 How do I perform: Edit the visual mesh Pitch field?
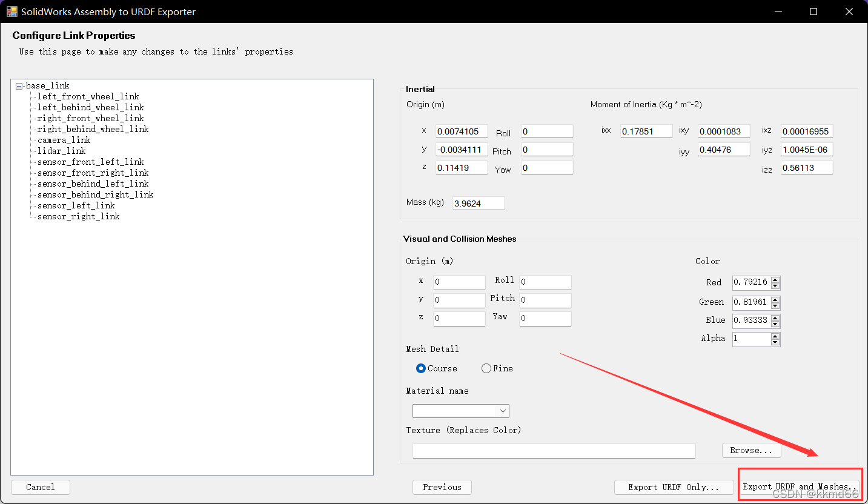[545, 300]
